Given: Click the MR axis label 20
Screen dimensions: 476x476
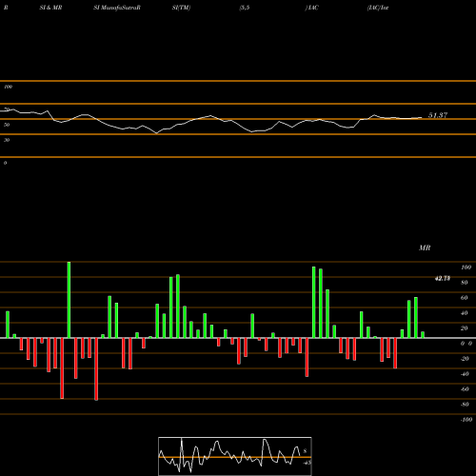Looking at the screenshot, I should [465, 328].
